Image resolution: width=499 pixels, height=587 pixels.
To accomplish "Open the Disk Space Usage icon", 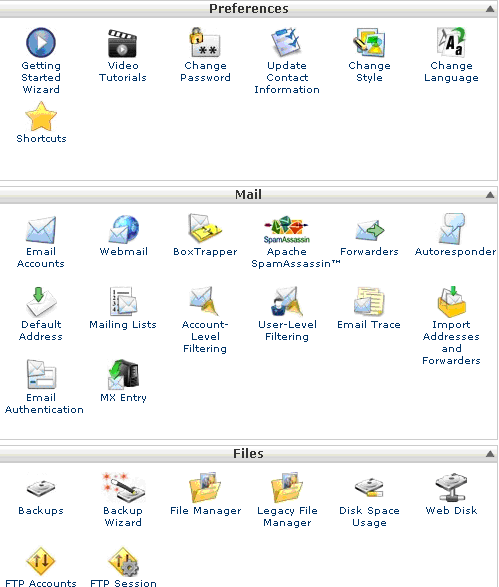I will (x=369, y=487).
